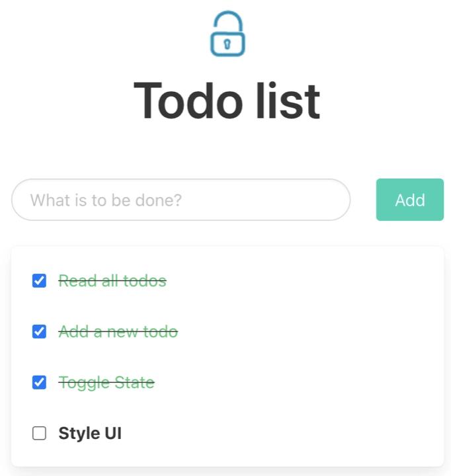Uncheck the "Read all todos" checkbox
The height and width of the screenshot is (476, 451).
click(40, 281)
